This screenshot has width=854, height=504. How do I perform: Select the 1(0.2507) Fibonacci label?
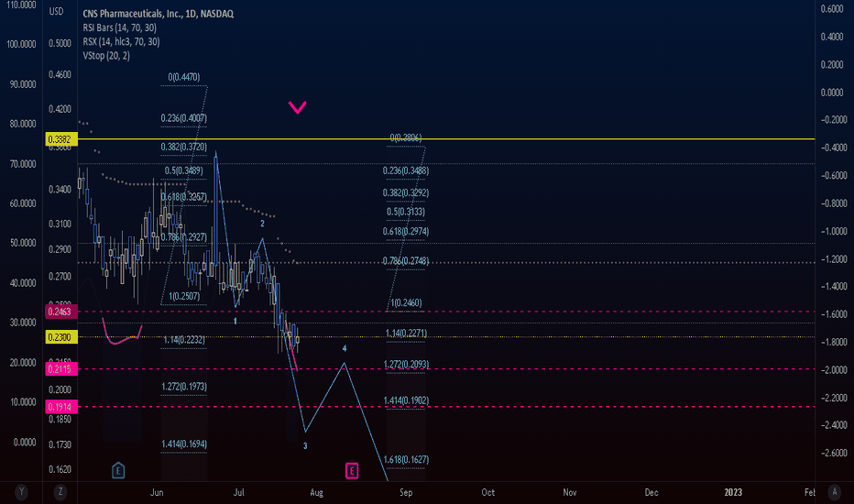click(184, 296)
